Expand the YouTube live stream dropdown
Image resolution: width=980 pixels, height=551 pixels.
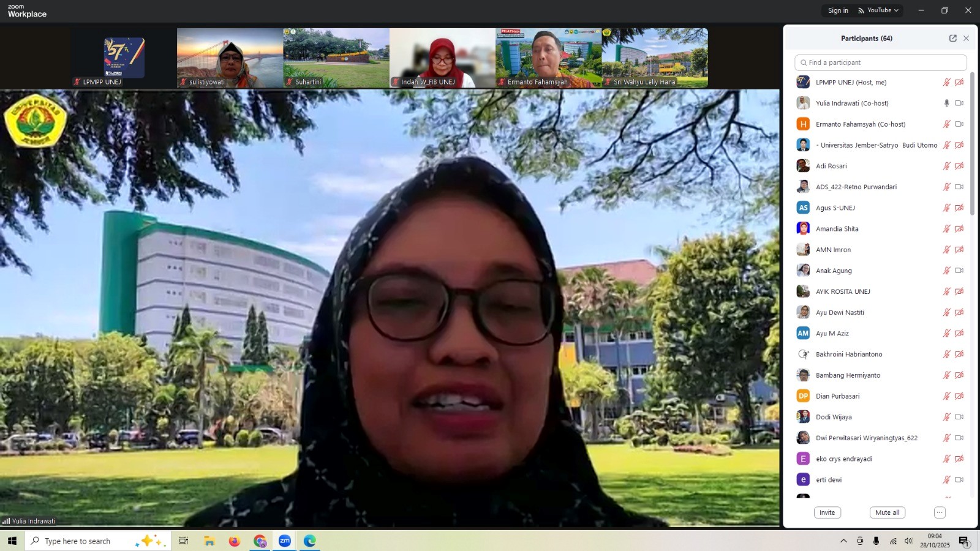(879, 10)
